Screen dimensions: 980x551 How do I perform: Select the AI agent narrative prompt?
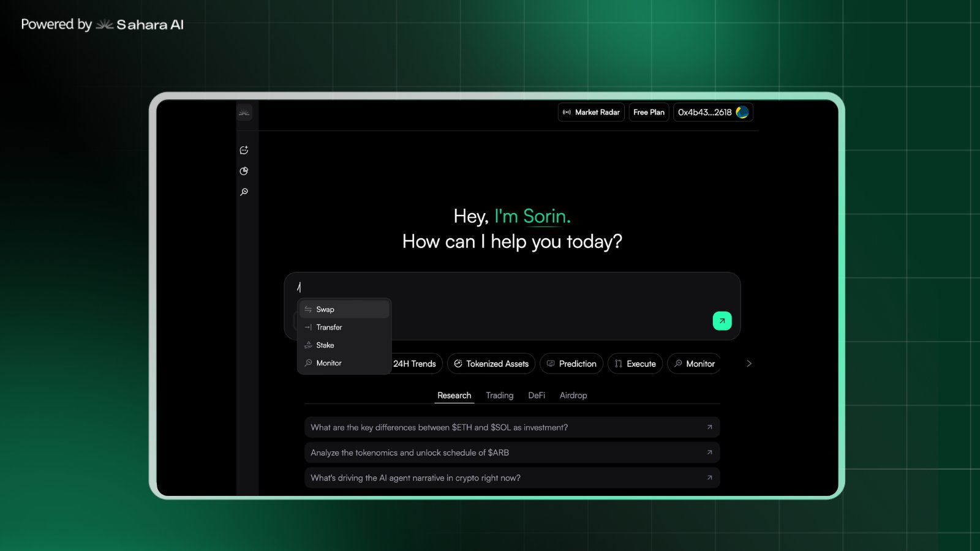tap(512, 478)
